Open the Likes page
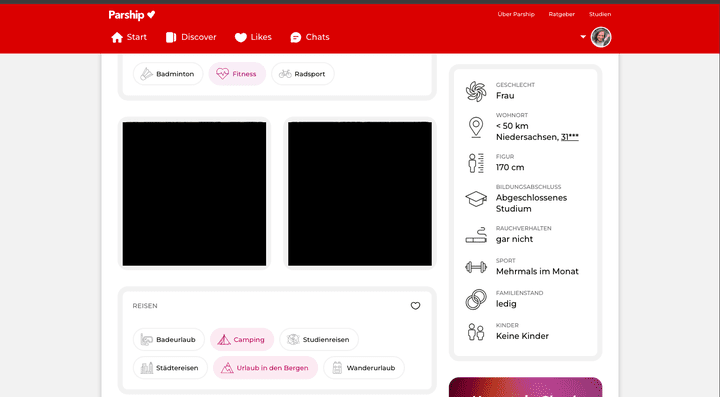This screenshot has height=397, width=720. point(253,37)
